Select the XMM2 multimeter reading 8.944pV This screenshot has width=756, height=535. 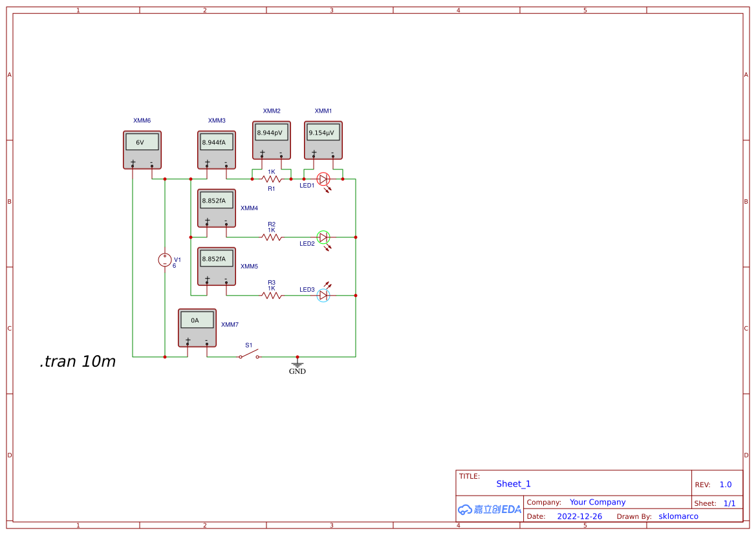click(271, 140)
